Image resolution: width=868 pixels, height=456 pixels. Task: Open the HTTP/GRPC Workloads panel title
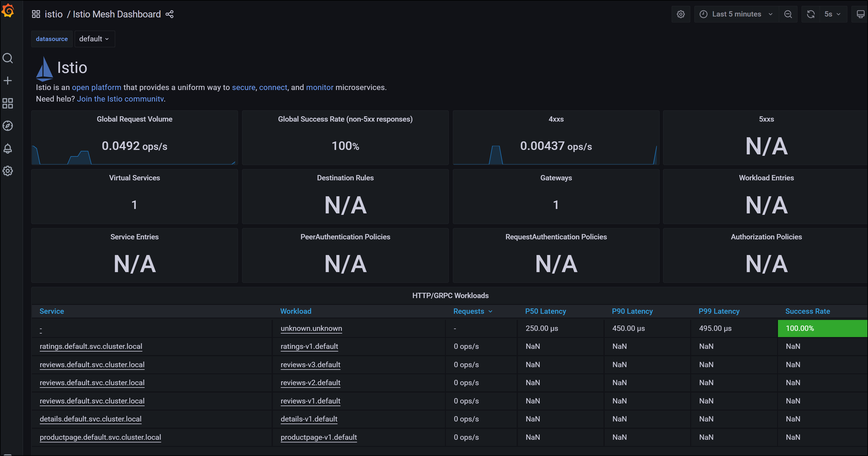[x=450, y=296]
